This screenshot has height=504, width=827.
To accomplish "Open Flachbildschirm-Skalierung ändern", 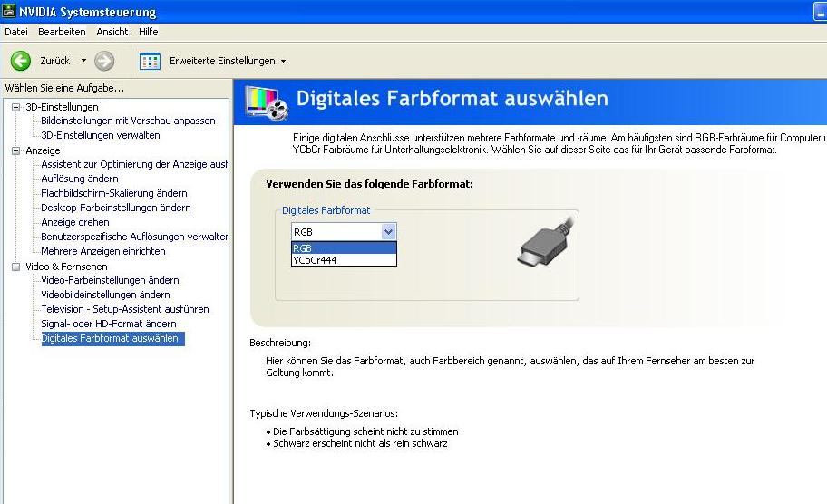I will [114, 193].
